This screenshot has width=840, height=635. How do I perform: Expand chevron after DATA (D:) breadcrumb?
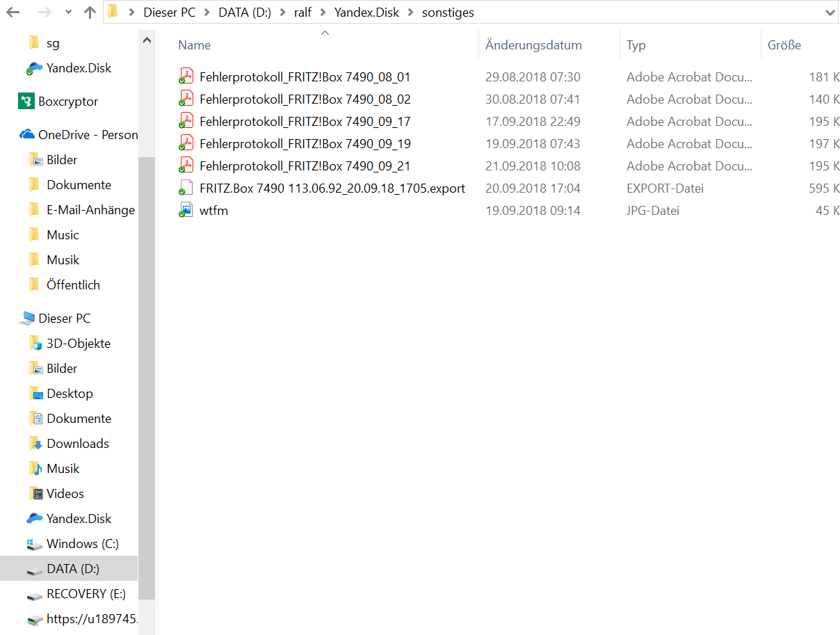point(282,13)
